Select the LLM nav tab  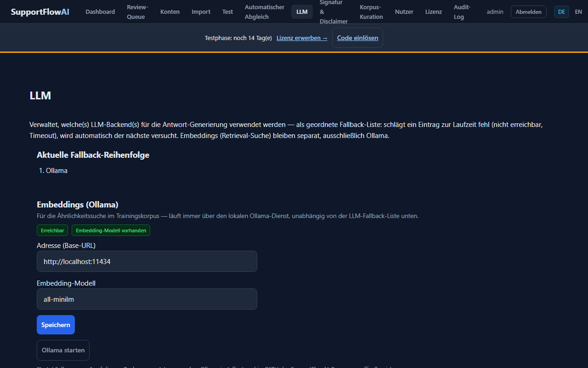click(x=302, y=12)
